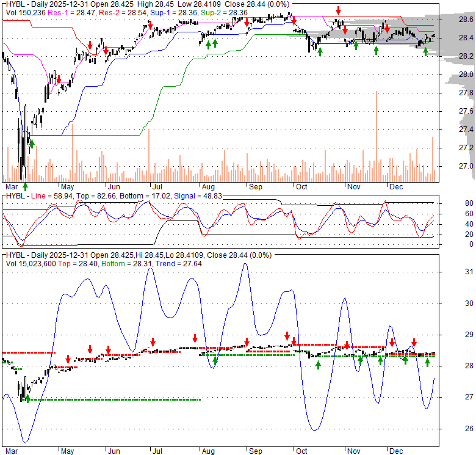Click the May label on trend chart axis
The image size is (476, 455).
click(67, 451)
